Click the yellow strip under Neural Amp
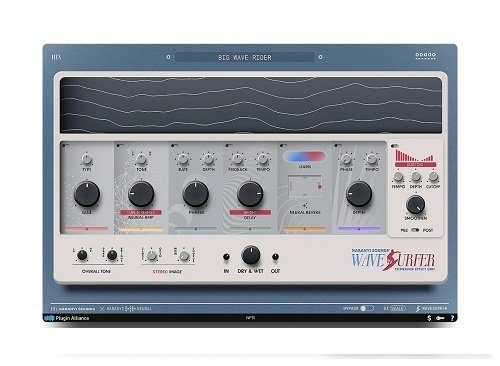The height and width of the screenshot is (366, 500). click(141, 229)
